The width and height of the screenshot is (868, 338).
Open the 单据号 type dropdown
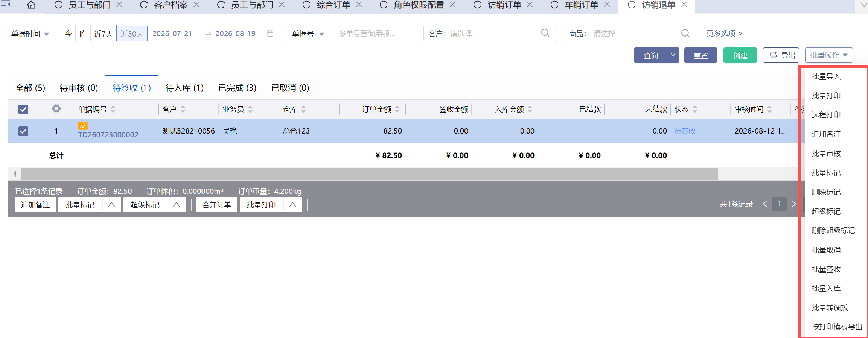tap(308, 33)
